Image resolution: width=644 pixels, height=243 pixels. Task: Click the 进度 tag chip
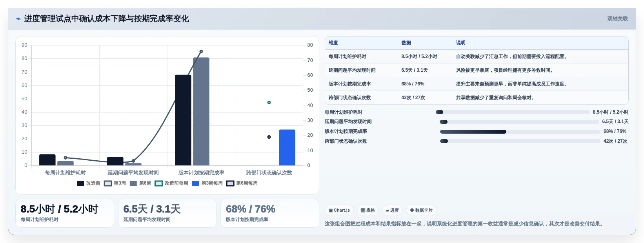(392, 210)
